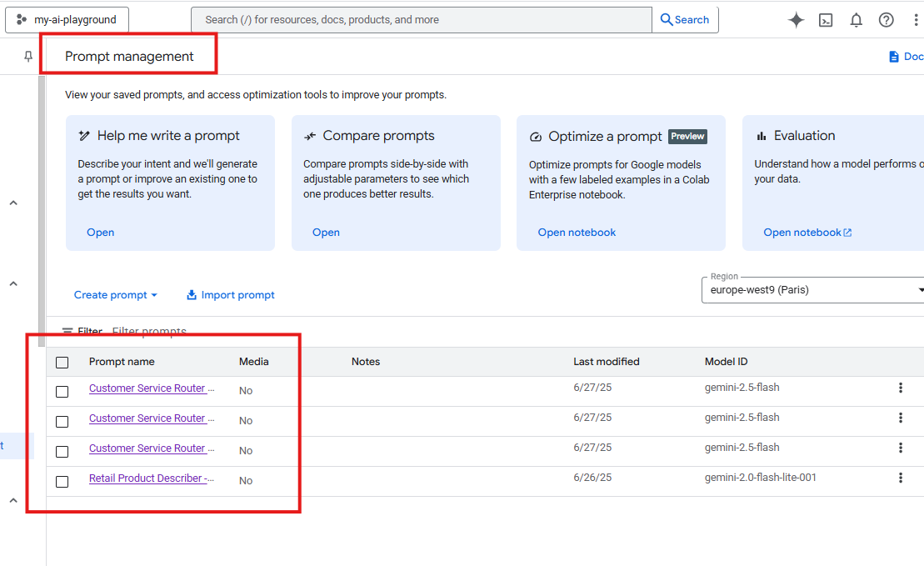Open the Gemini AI assistant sparkle icon
Image resolution: width=924 pixels, height=566 pixels.
[x=796, y=20]
